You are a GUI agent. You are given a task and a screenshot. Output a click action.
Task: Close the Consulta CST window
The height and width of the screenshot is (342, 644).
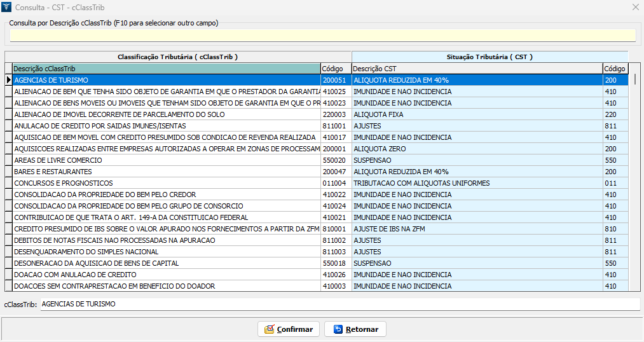(x=634, y=7)
